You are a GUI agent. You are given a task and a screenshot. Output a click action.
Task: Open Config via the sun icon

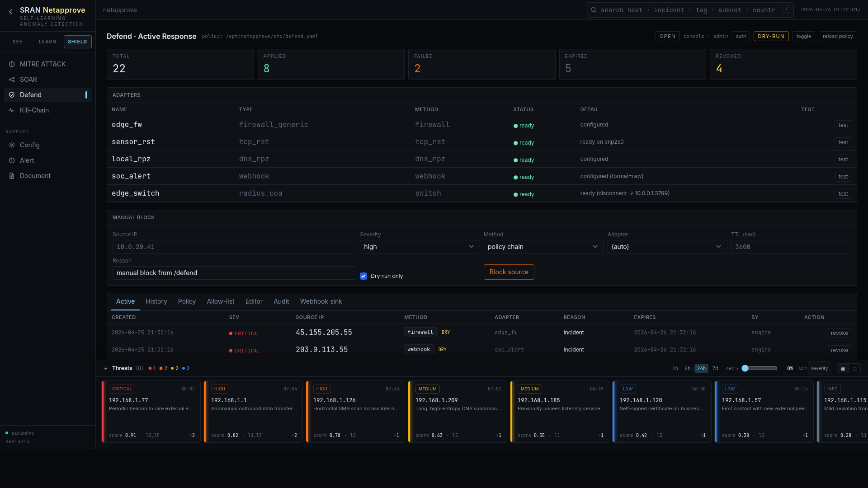click(12, 145)
